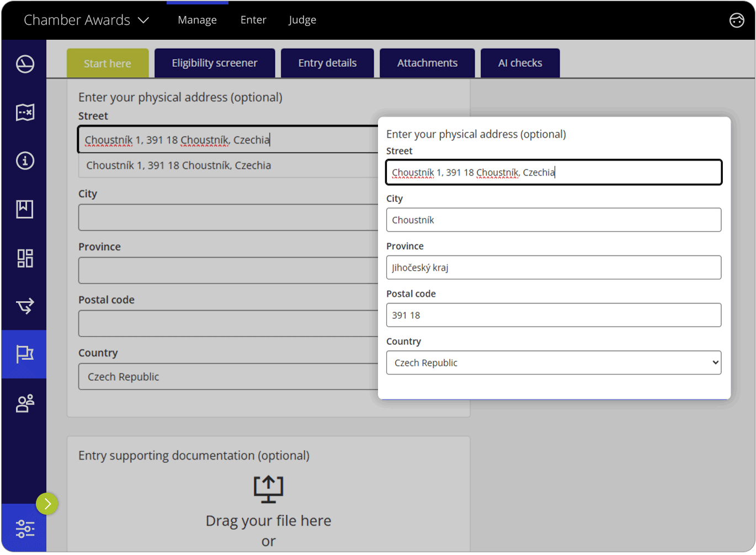Open the Country dropdown in popup
756x555 pixels.
[x=553, y=362]
